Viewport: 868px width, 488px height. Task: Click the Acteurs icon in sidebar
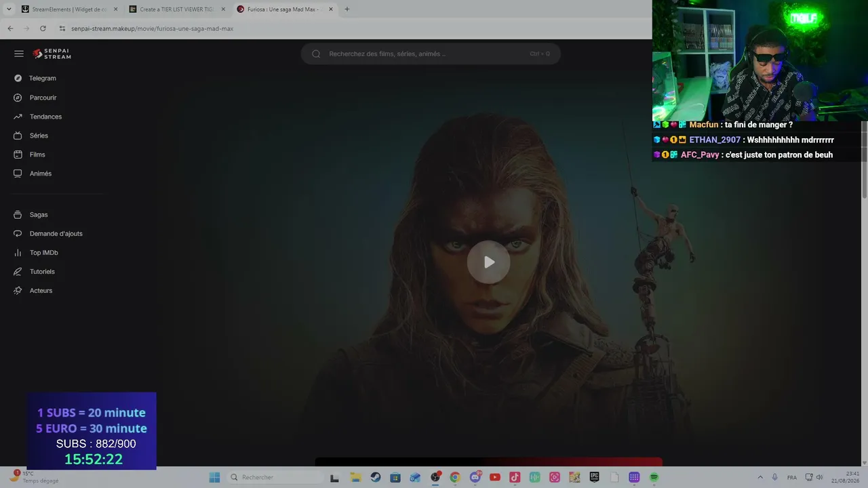18,291
